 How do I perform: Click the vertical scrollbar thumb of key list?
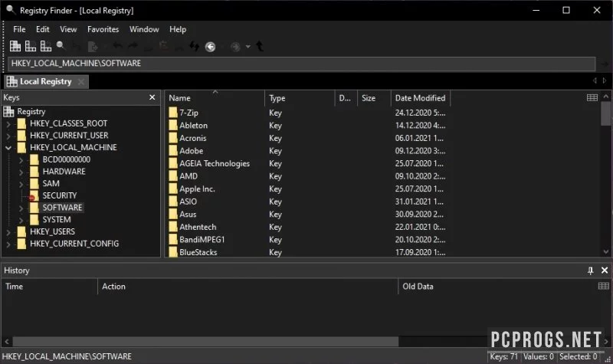point(605,113)
